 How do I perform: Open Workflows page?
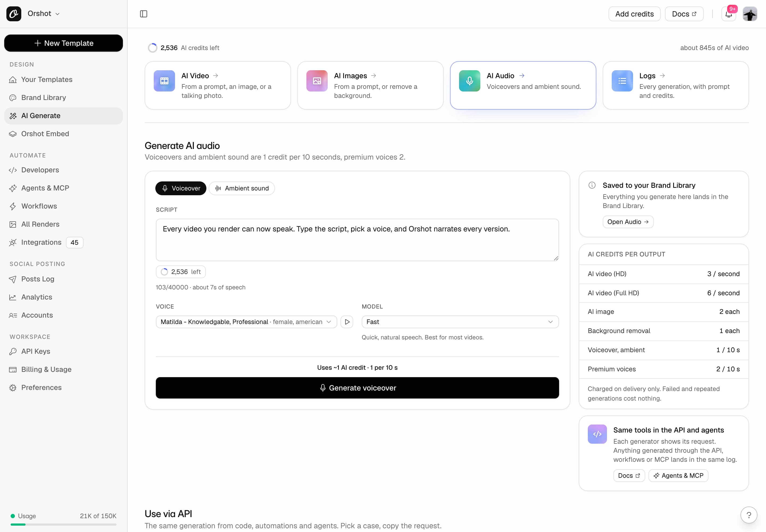(63, 206)
